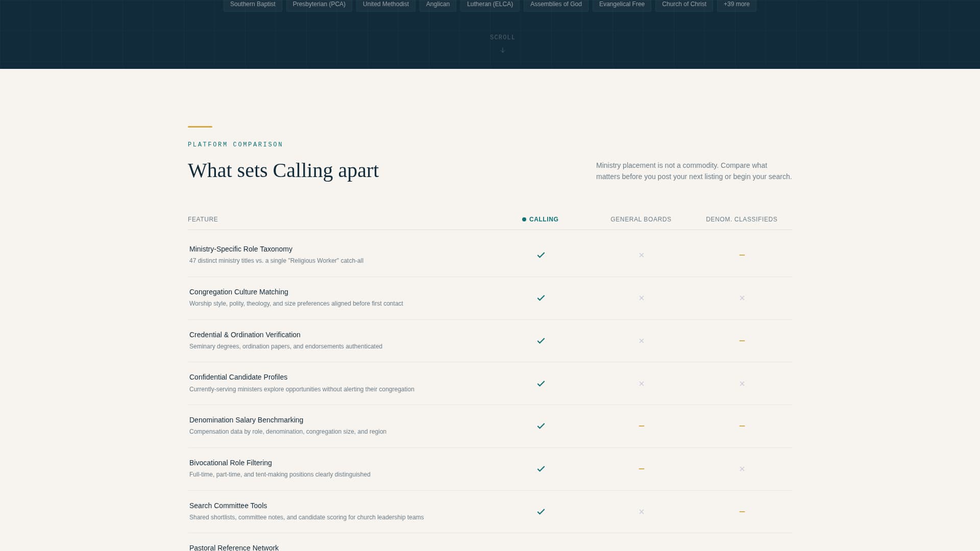This screenshot has height=551, width=980.
Task: Click the Compensation data by role description
Action: pyautogui.click(x=288, y=432)
